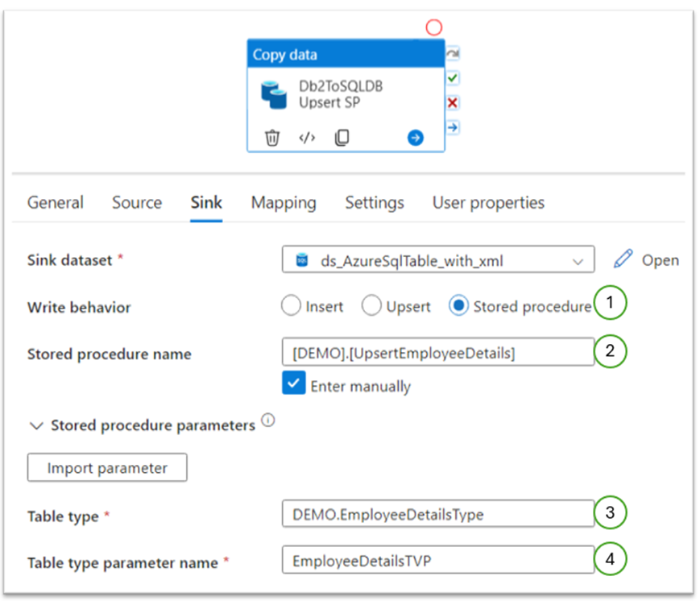Click the Import parameter button
The image size is (700, 601).
(107, 467)
